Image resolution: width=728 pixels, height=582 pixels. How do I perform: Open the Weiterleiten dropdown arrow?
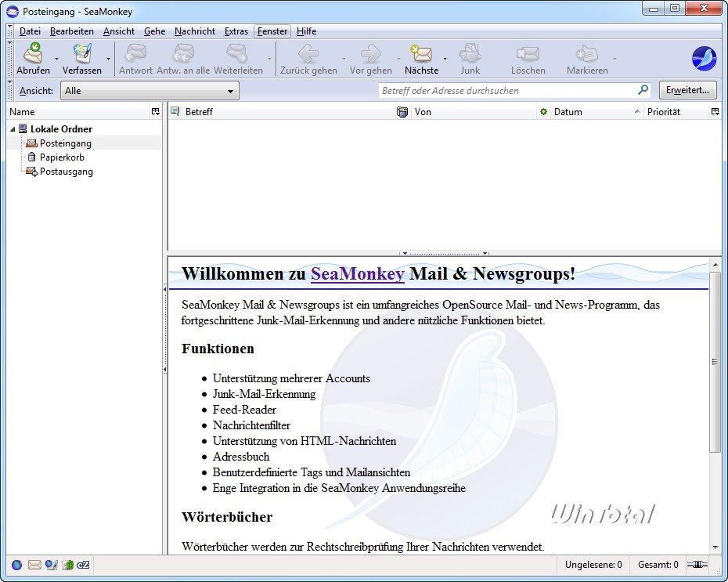pos(270,59)
